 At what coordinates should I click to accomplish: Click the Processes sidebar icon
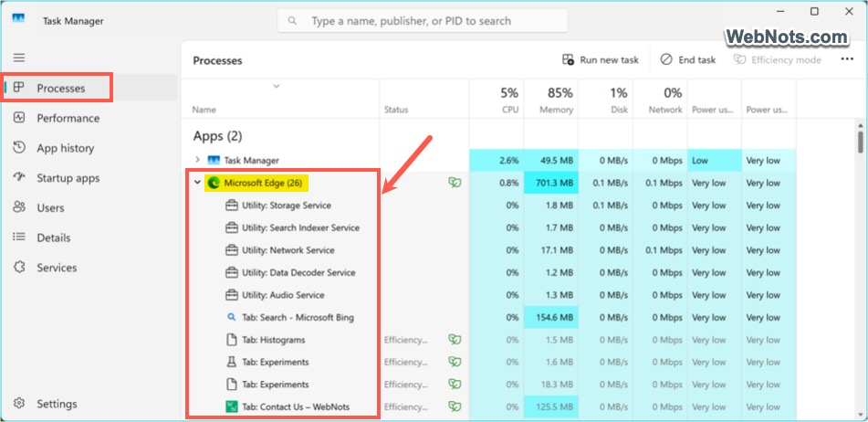tap(19, 88)
